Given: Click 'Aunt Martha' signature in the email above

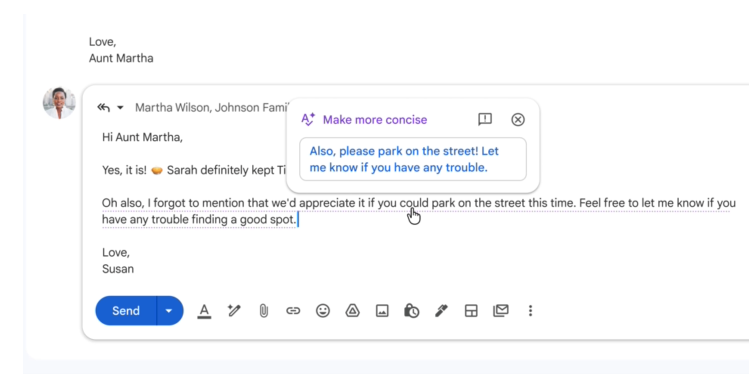Looking at the screenshot, I should pyautogui.click(x=121, y=58).
